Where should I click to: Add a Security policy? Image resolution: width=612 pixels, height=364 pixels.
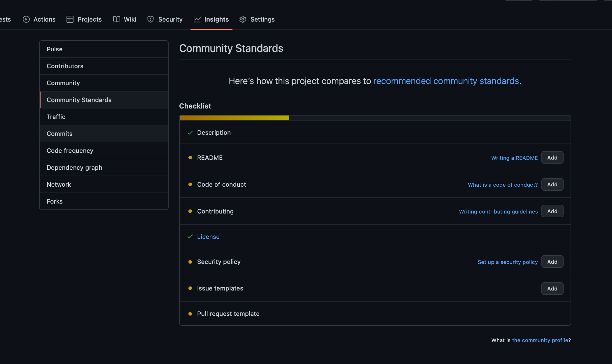(552, 262)
